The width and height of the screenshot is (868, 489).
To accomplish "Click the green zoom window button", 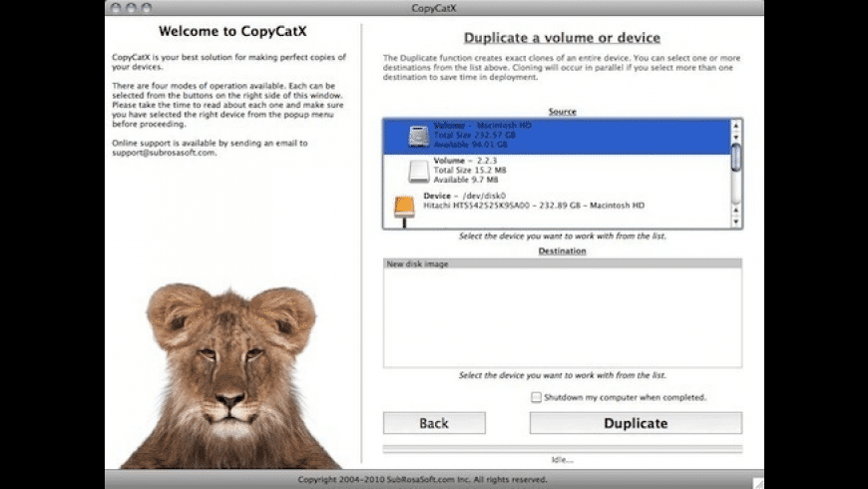I will 146,8.
